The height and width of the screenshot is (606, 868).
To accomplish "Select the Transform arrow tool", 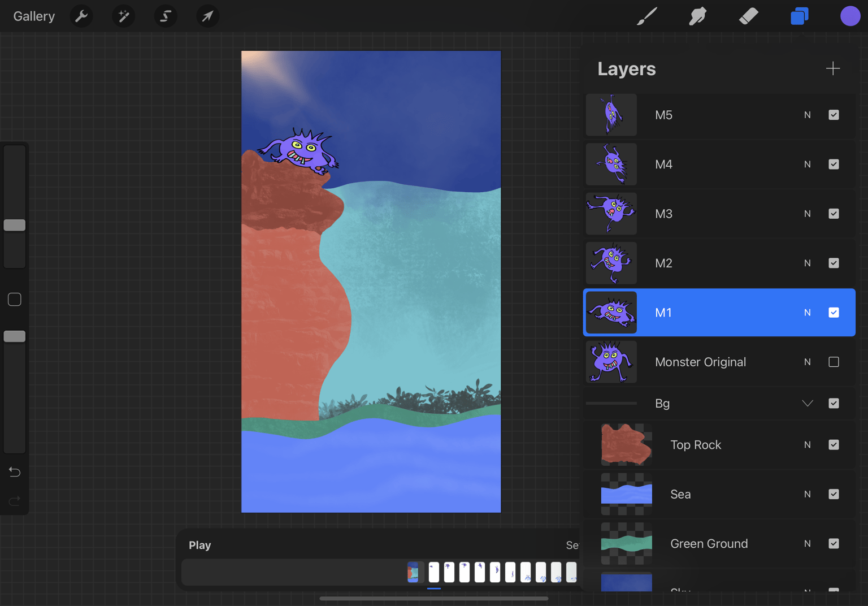I will click(207, 16).
